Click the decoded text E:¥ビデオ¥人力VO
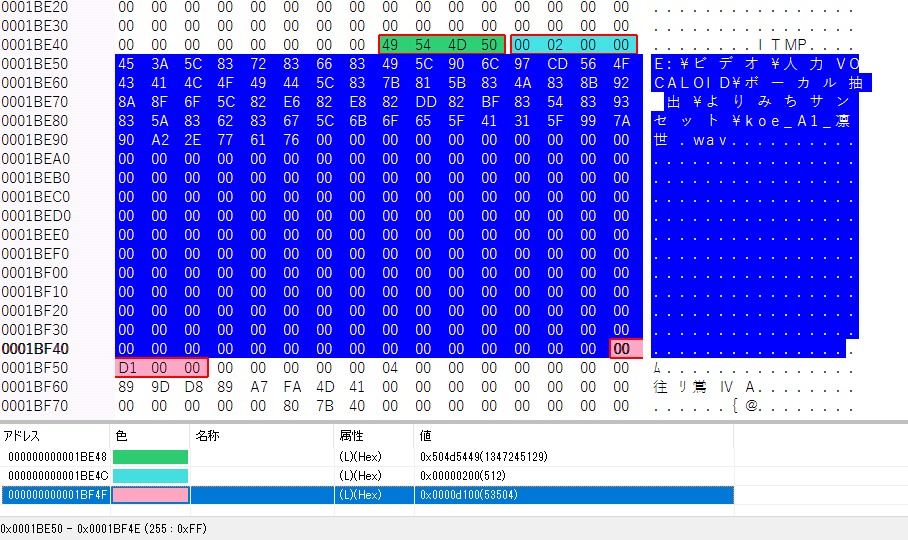Viewport: 908px width, 540px height. pyautogui.click(x=757, y=64)
